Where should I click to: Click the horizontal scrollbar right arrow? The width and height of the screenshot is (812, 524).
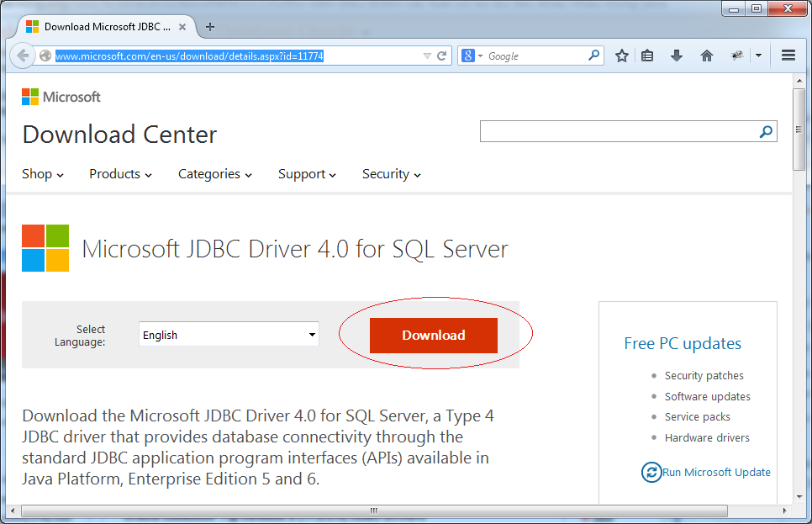[784, 511]
